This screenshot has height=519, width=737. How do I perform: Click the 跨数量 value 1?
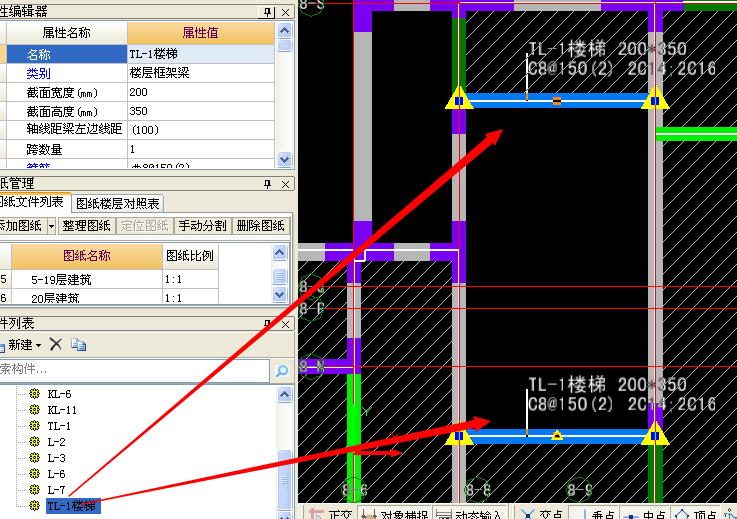(x=201, y=149)
